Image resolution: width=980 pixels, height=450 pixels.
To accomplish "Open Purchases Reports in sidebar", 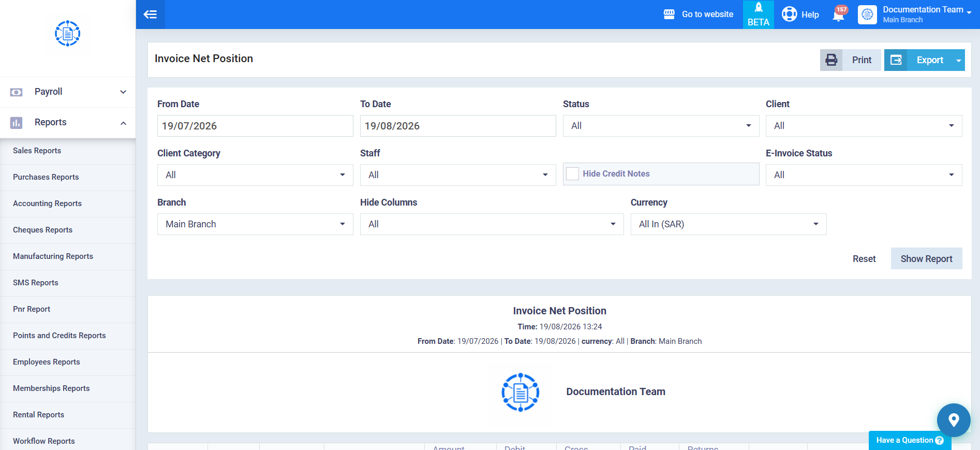I will (x=68, y=177).
